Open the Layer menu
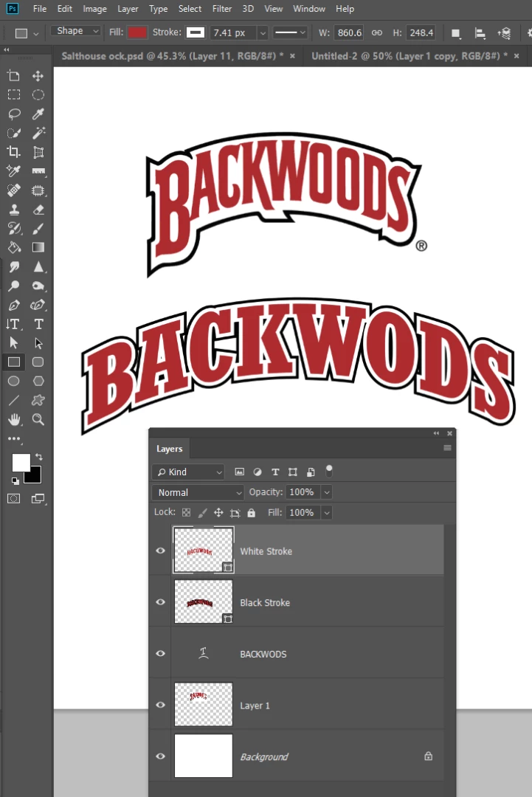 128,9
